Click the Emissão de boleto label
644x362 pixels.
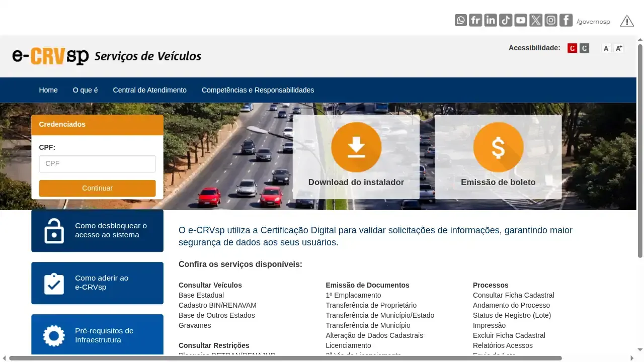point(498,183)
